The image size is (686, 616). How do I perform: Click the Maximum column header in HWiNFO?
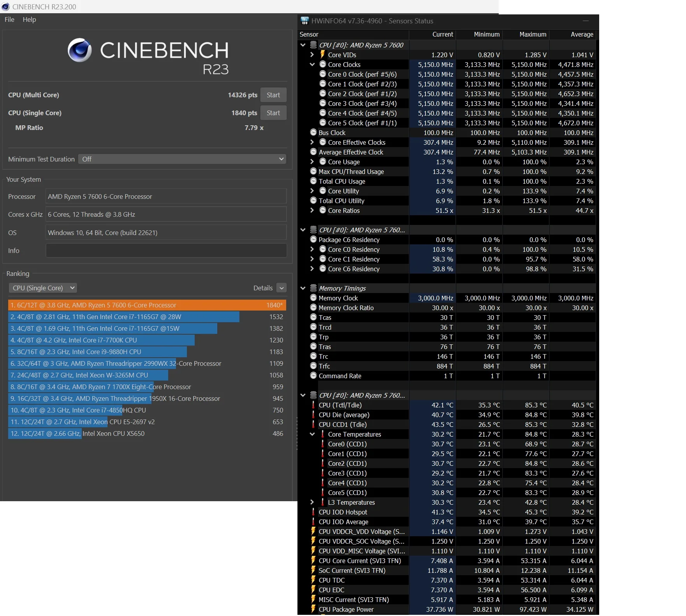point(526,34)
